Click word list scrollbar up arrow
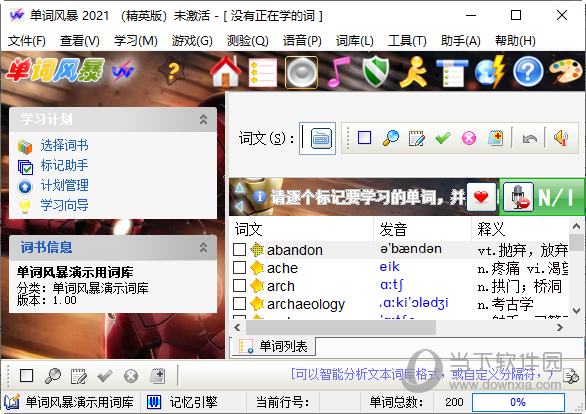The height and width of the screenshot is (414, 586). coord(576,226)
